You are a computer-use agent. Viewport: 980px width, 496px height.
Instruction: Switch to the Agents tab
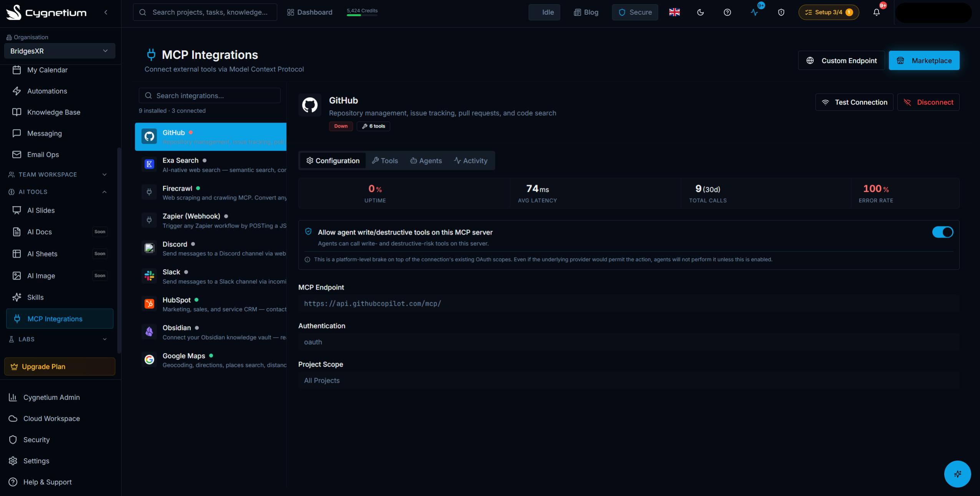[x=426, y=161]
